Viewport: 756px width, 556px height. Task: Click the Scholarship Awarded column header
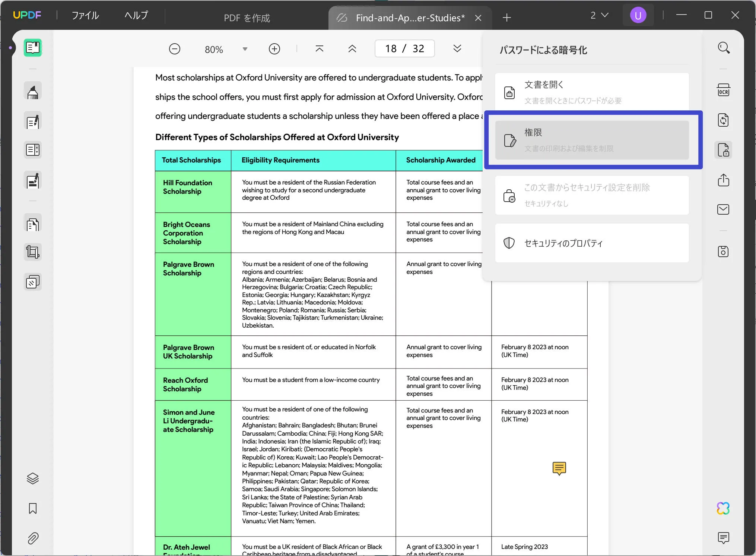tap(441, 160)
